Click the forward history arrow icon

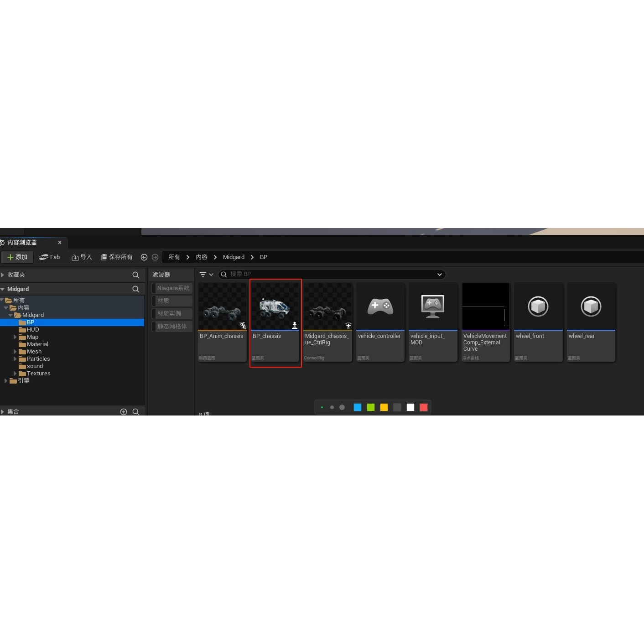[x=155, y=257]
